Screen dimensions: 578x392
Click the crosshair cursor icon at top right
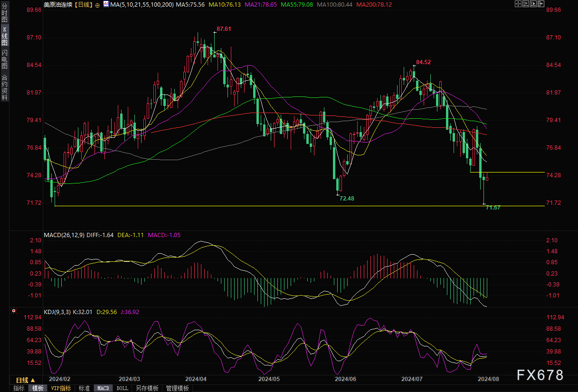(518, 4)
